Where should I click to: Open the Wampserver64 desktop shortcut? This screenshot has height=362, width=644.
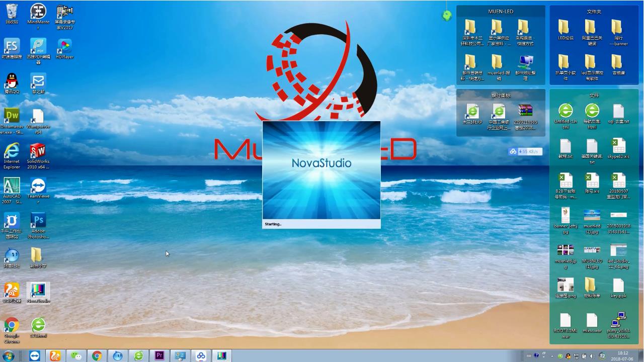[x=38, y=121]
